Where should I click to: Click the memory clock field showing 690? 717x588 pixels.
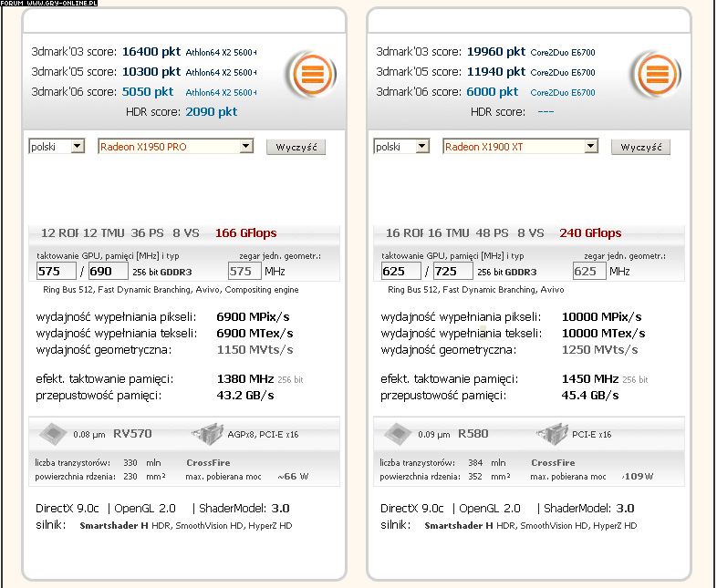[x=109, y=272]
